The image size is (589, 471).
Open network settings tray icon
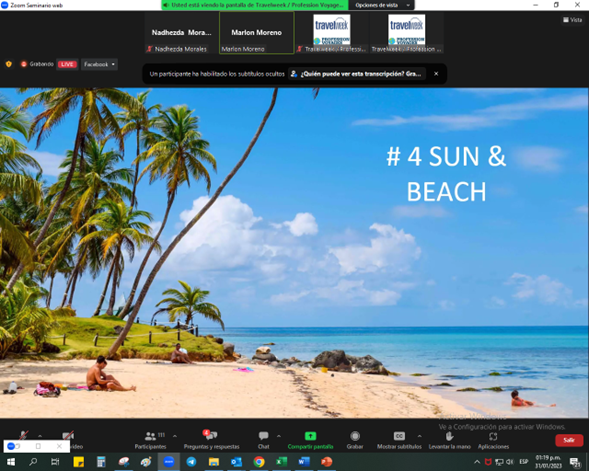pyautogui.click(x=499, y=462)
